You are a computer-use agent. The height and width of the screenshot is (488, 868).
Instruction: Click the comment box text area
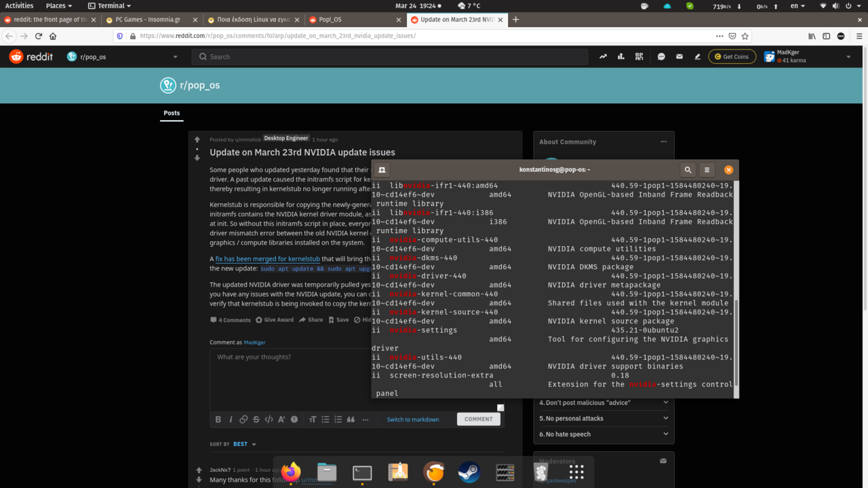(x=357, y=380)
